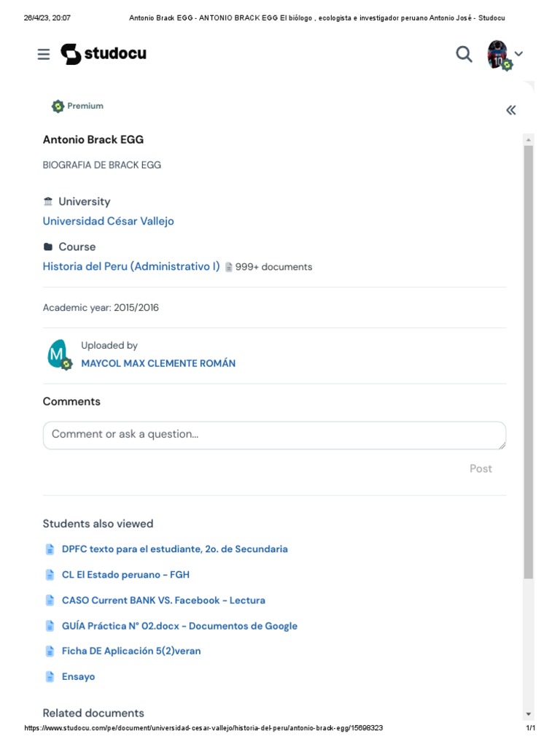Expand the profile dropdown arrow
The height and width of the screenshot is (747, 560).
click(519, 54)
